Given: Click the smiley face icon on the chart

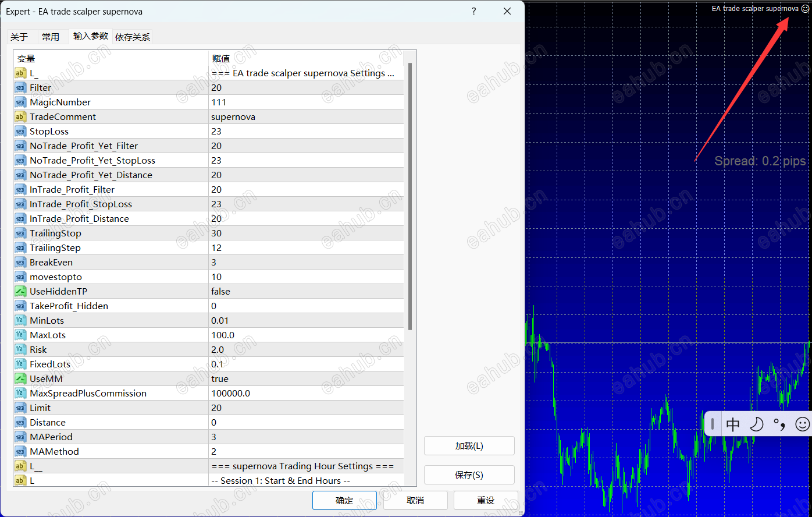Looking at the screenshot, I should [x=805, y=9].
